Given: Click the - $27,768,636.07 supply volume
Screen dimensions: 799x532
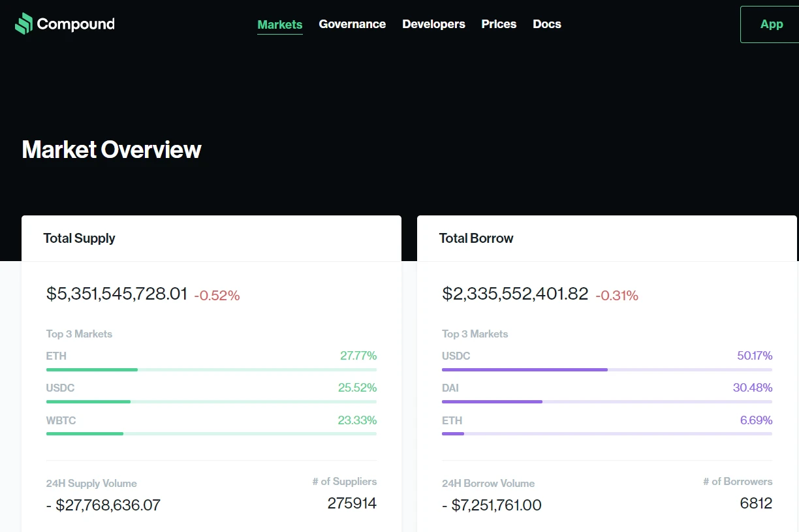Looking at the screenshot, I should [x=103, y=505].
